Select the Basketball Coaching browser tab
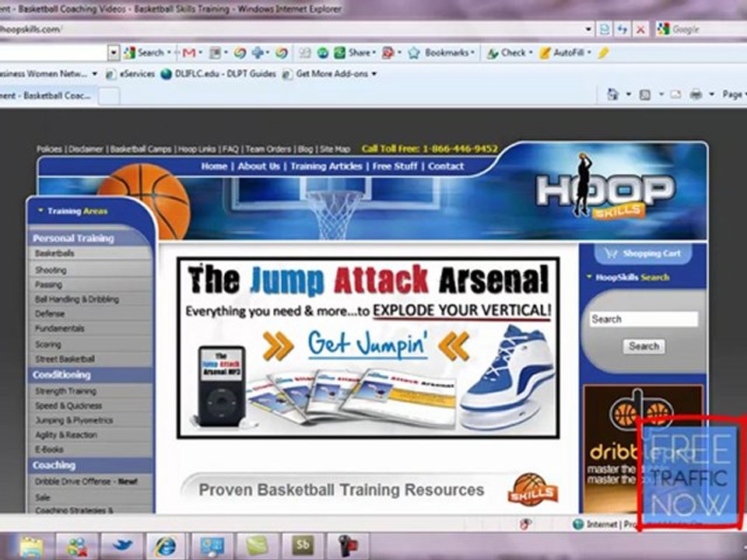Viewport: 747px width, 560px height. (47, 96)
